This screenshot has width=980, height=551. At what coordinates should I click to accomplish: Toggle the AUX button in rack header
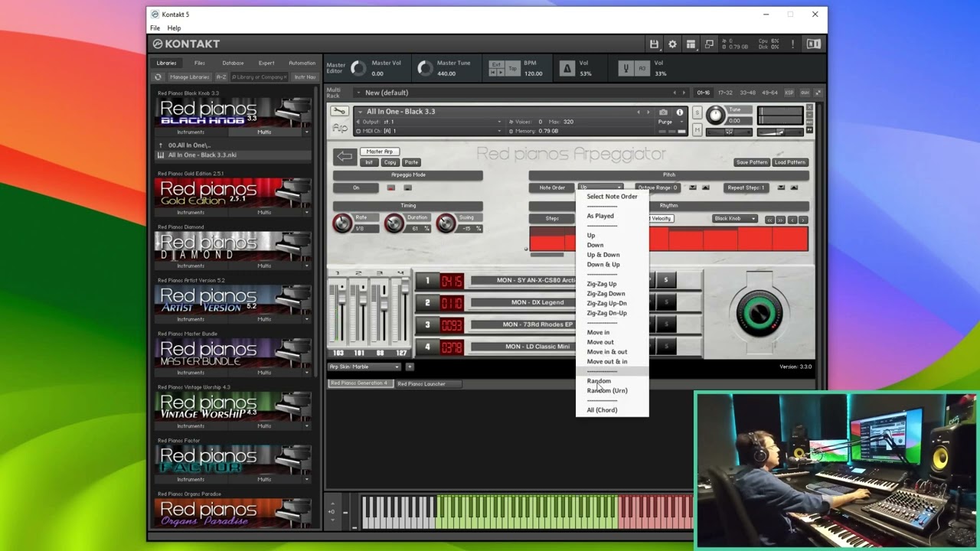pos(805,93)
